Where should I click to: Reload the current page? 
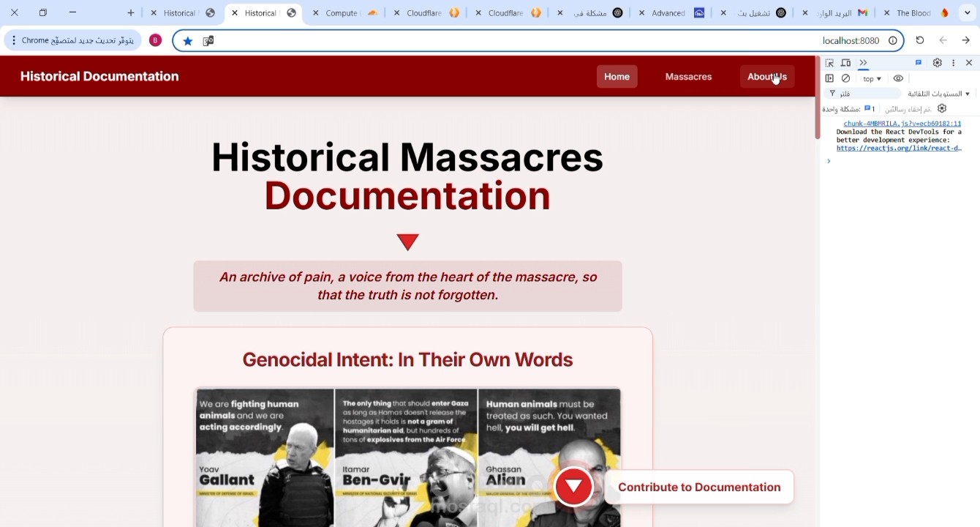[x=920, y=40]
